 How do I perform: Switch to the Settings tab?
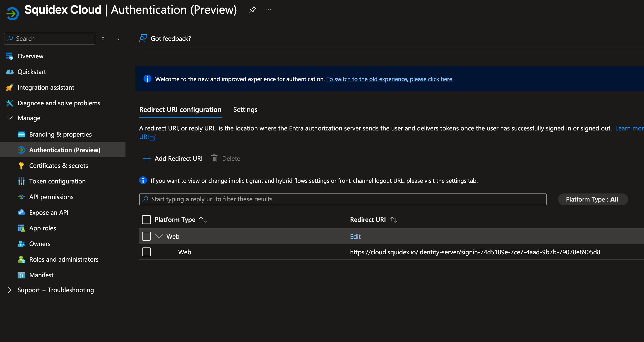[x=245, y=110]
